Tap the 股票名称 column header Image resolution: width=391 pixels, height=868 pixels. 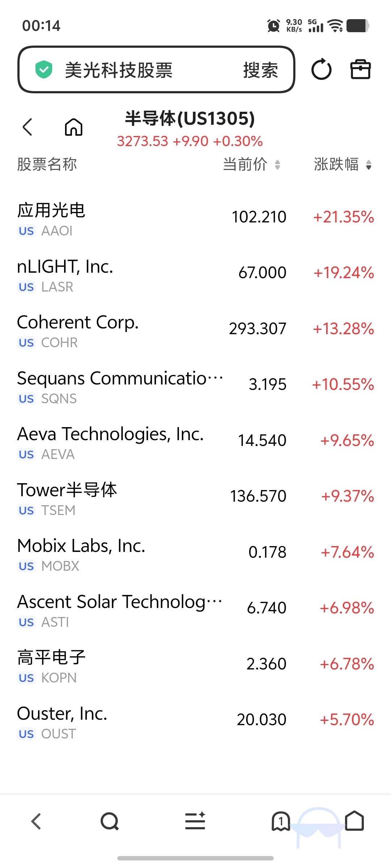47,165
